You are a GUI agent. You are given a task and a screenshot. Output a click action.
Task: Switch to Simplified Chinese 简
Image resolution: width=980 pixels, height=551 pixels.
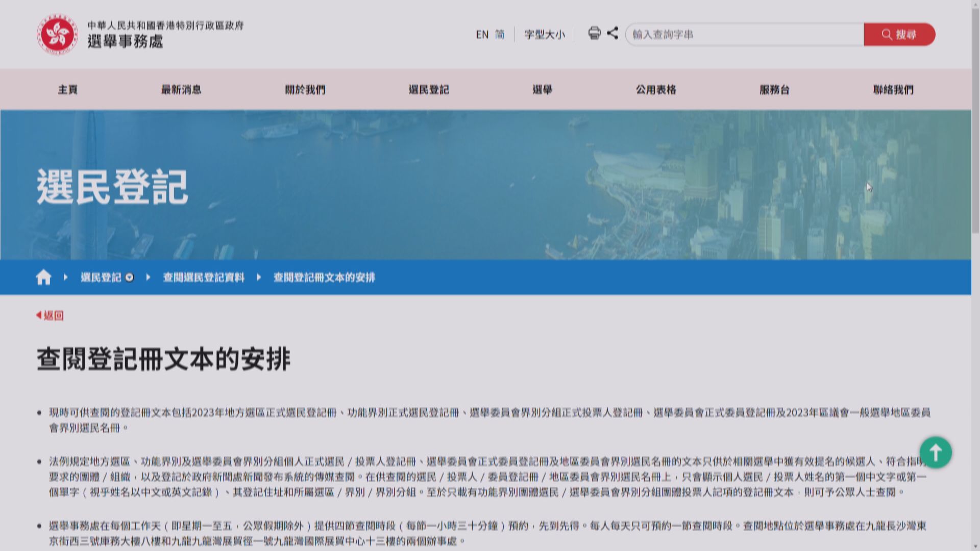coord(500,35)
